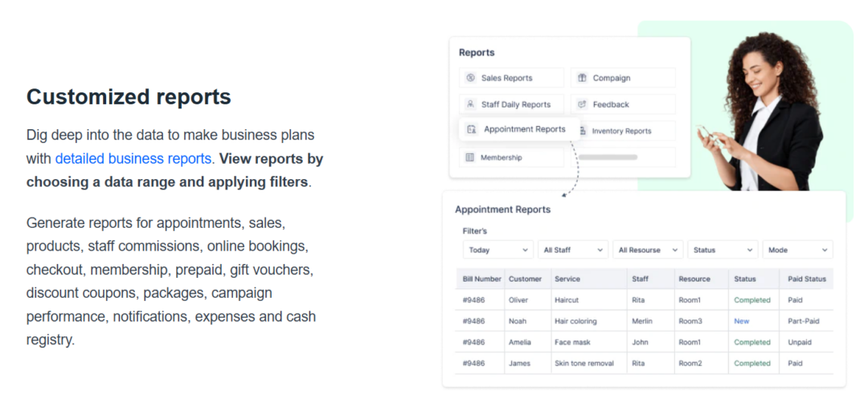
Task: Open the detailed business reports link
Action: point(133,159)
